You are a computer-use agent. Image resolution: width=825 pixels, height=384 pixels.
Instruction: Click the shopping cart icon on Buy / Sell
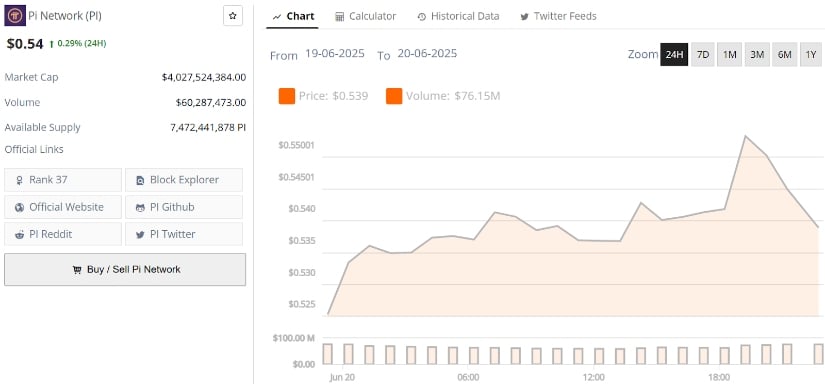pos(77,270)
